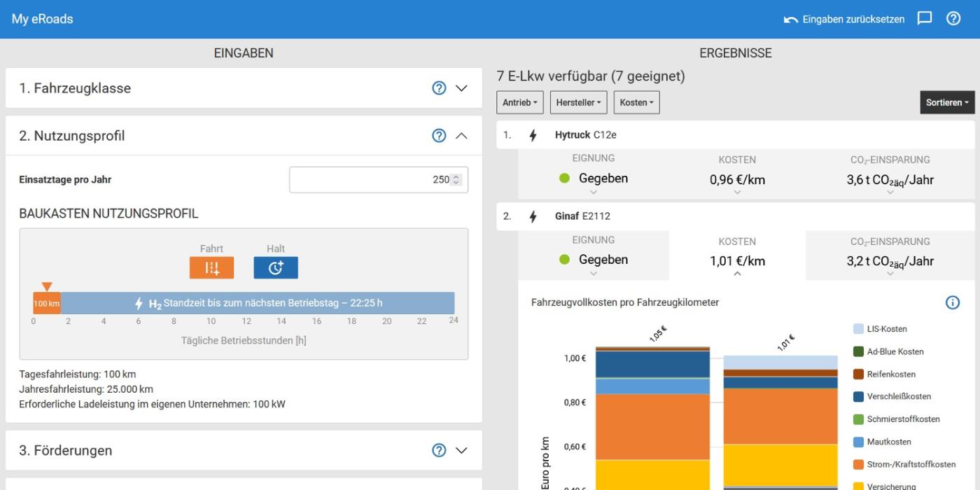Click Eingaben zurücksetzen to reset inputs
Image resolution: width=980 pixels, height=490 pixels.
pos(844,19)
